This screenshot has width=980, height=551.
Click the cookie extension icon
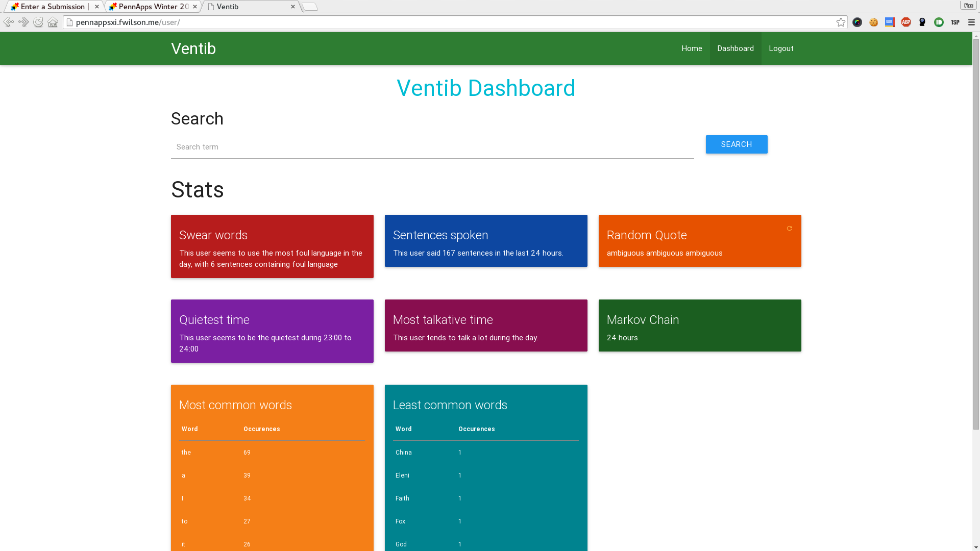(x=873, y=22)
